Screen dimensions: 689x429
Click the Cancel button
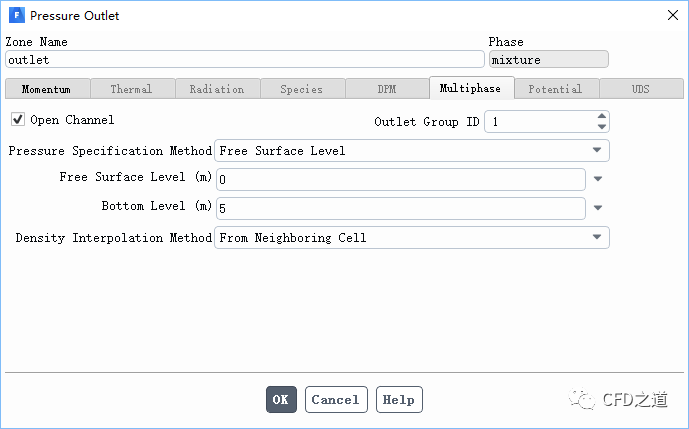pyautogui.click(x=336, y=400)
